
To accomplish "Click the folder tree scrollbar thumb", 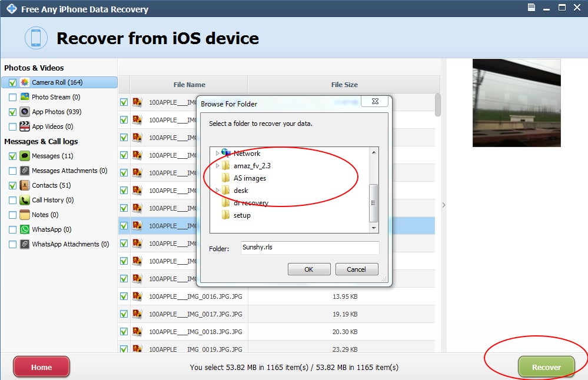I will click(374, 203).
